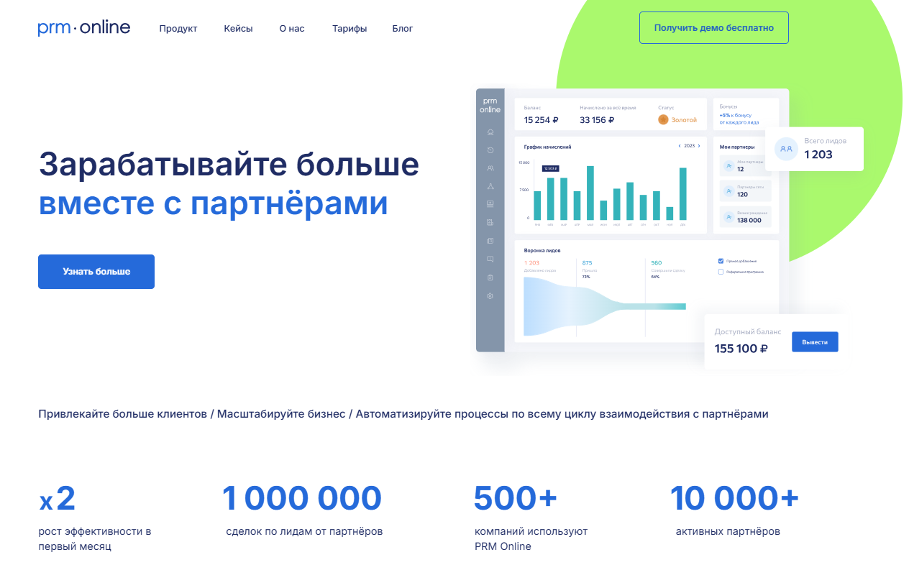Image resolution: width=909 pixels, height=588 pixels.
Task: Open the Блог menu item
Action: click(403, 29)
